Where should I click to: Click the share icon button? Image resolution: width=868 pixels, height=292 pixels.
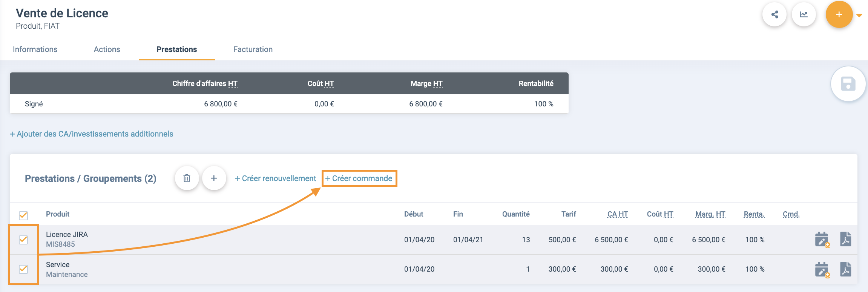pyautogui.click(x=774, y=15)
